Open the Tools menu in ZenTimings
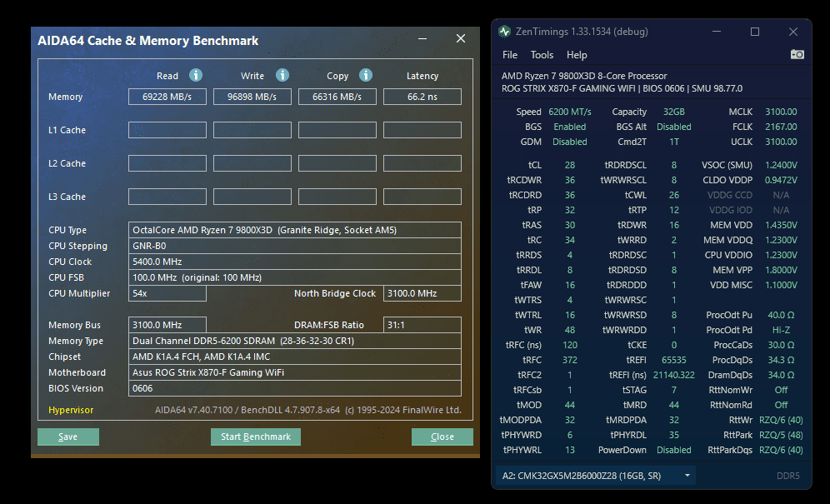830x504 pixels. click(542, 55)
